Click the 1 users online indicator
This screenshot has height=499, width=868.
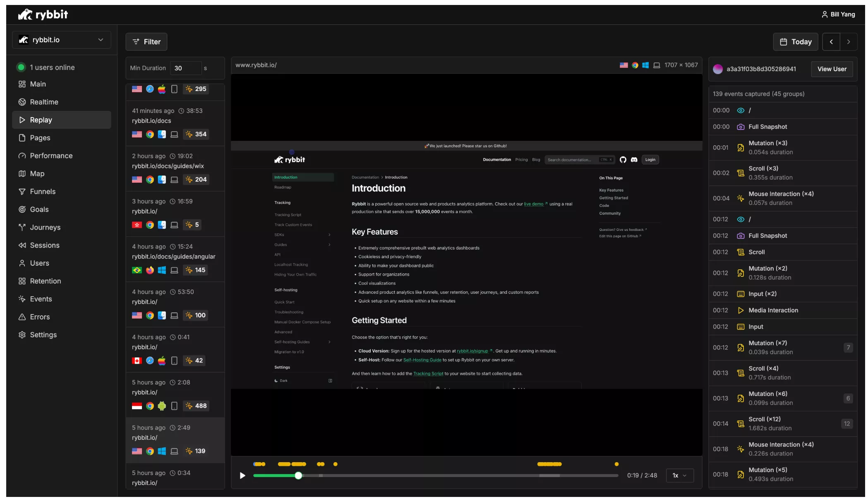pyautogui.click(x=46, y=67)
